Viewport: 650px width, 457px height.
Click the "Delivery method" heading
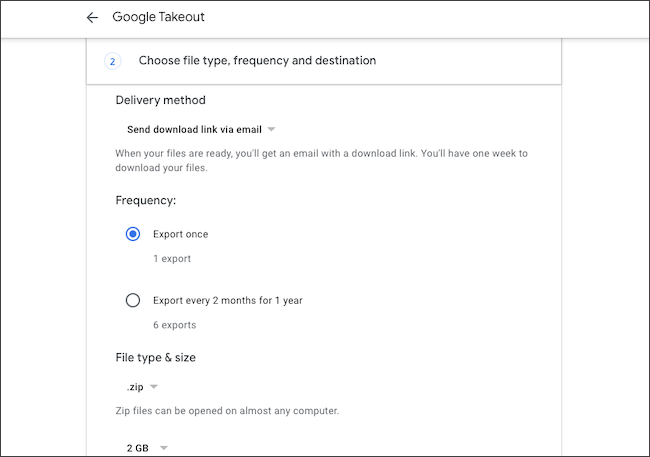coord(161,100)
